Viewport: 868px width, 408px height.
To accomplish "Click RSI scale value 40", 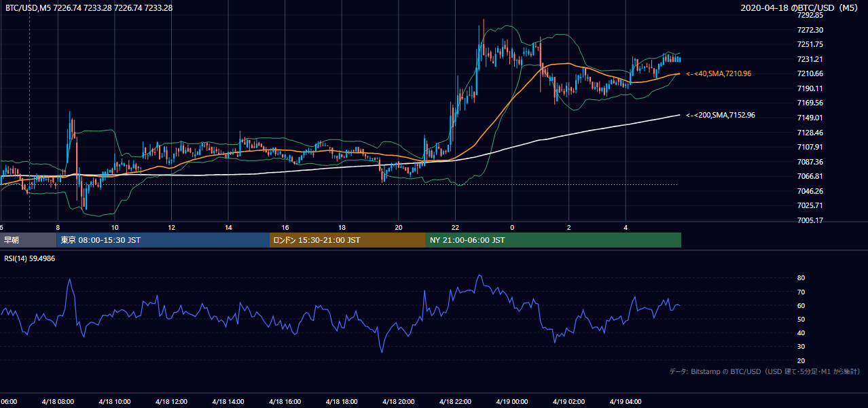I will (801, 333).
